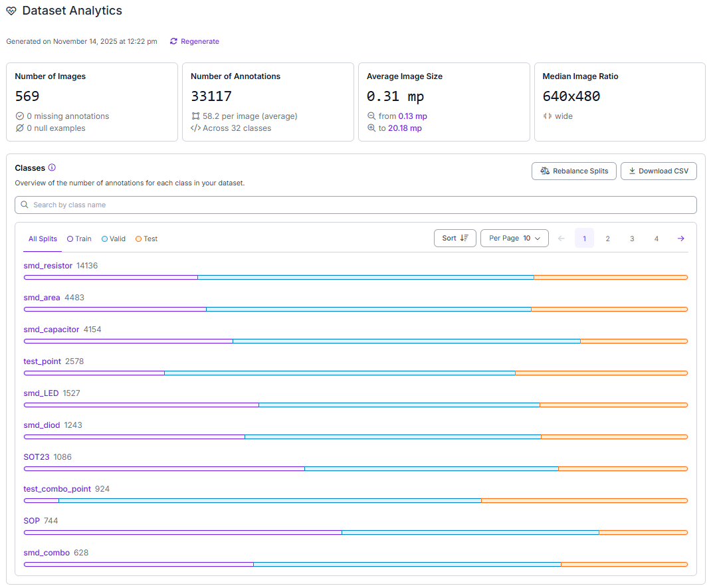Open the Sort options menu

click(455, 238)
